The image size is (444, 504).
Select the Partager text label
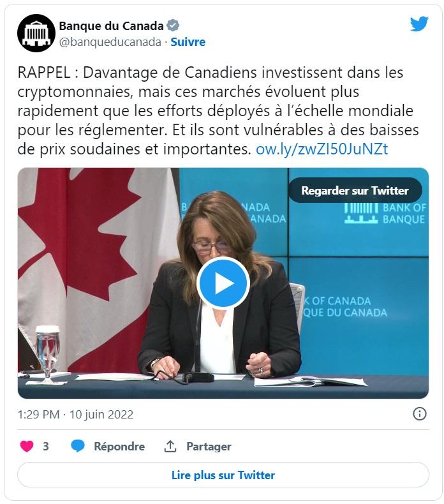209,447
